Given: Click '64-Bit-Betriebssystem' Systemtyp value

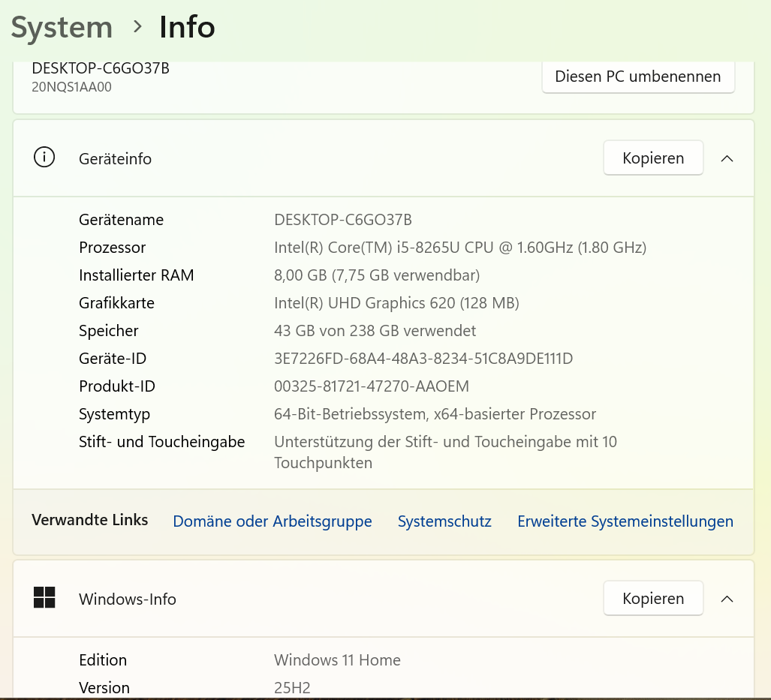Looking at the screenshot, I should click(435, 414).
